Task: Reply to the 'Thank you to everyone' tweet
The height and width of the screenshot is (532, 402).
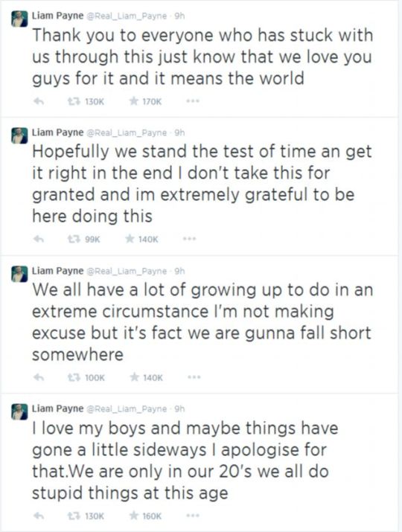Action: pos(39,101)
